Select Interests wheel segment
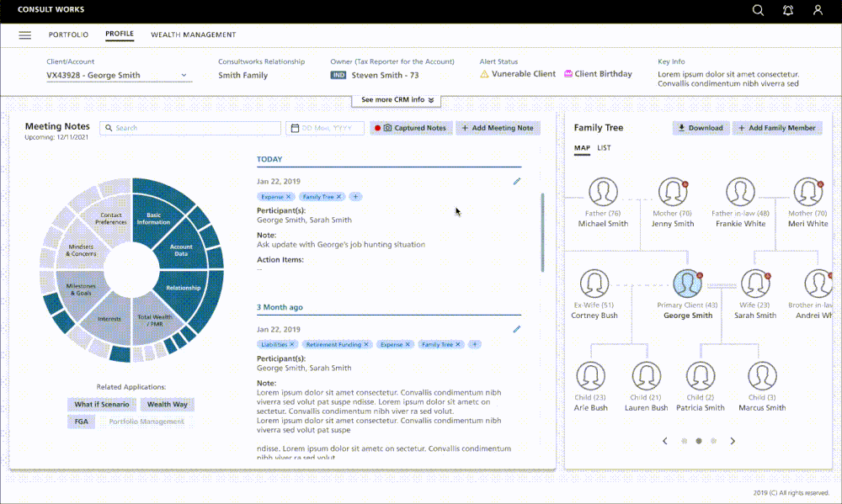This screenshot has width=842, height=504. click(109, 319)
